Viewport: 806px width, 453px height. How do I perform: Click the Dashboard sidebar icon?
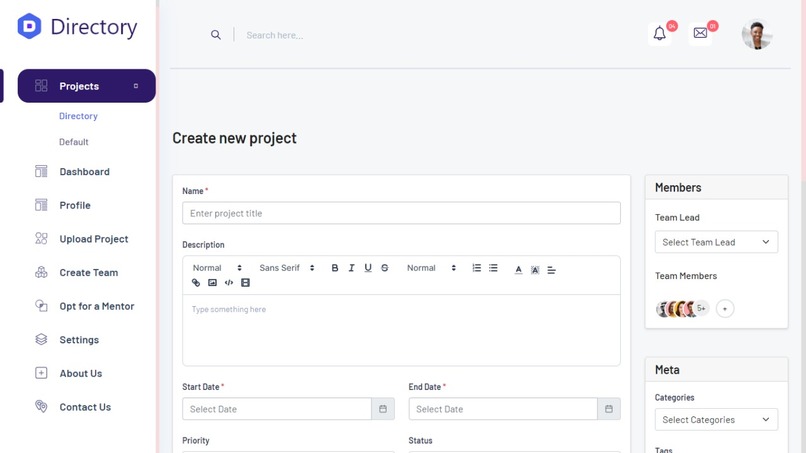(41, 171)
